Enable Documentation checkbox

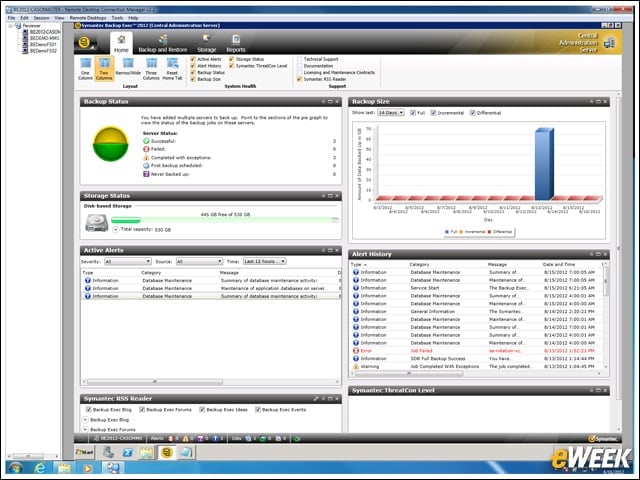300,66
